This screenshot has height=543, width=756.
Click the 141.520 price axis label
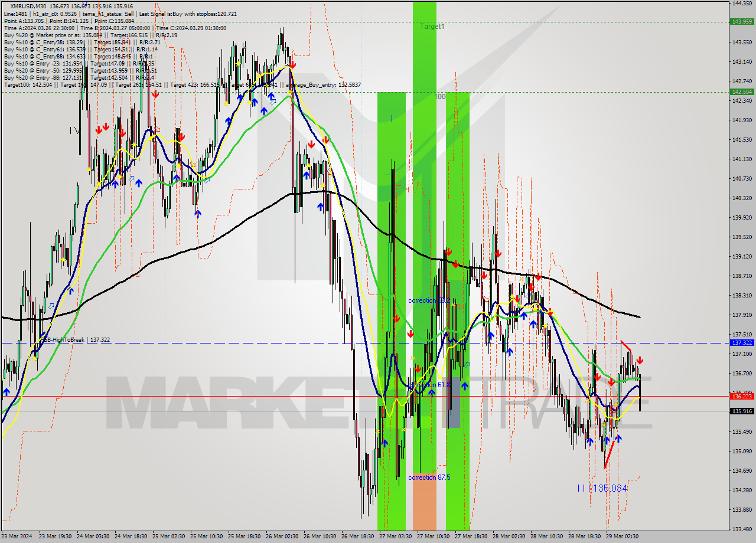pyautogui.click(x=742, y=139)
